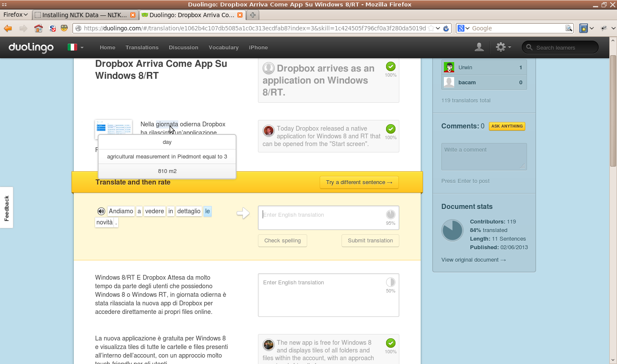The height and width of the screenshot is (364, 617).
Task: Open the Italian flag language dropdown
Action: tap(75, 47)
